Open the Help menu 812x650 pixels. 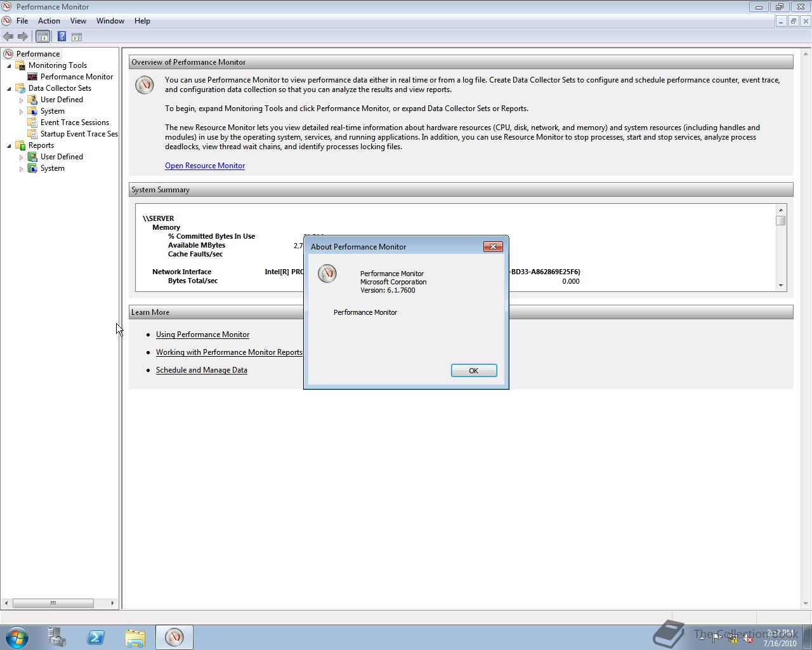tap(142, 21)
